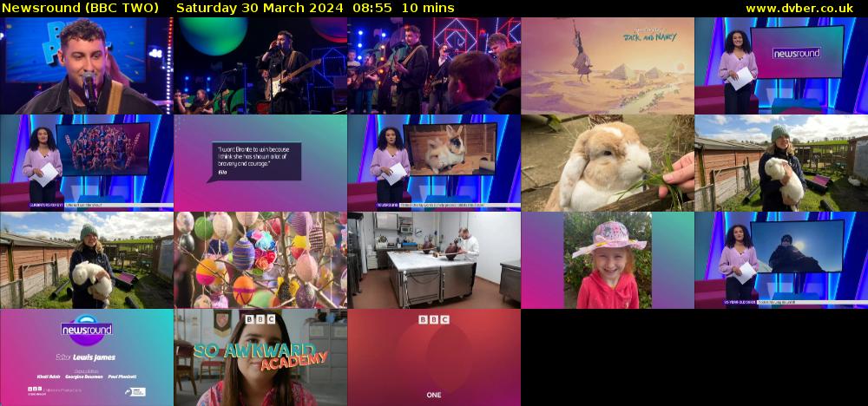This screenshot has height=406, width=868.
Task: Click the Newsround (BBC TWO) title
Action: (x=81, y=9)
